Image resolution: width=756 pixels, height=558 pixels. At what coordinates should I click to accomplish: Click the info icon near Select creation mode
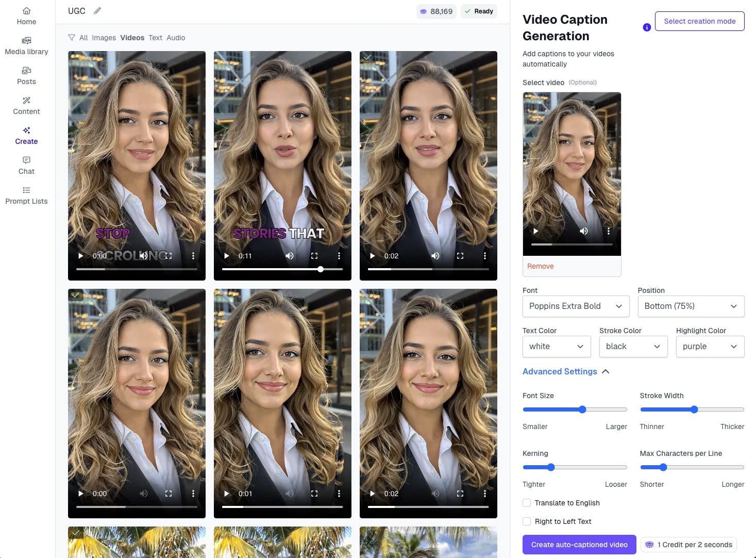coord(646,27)
